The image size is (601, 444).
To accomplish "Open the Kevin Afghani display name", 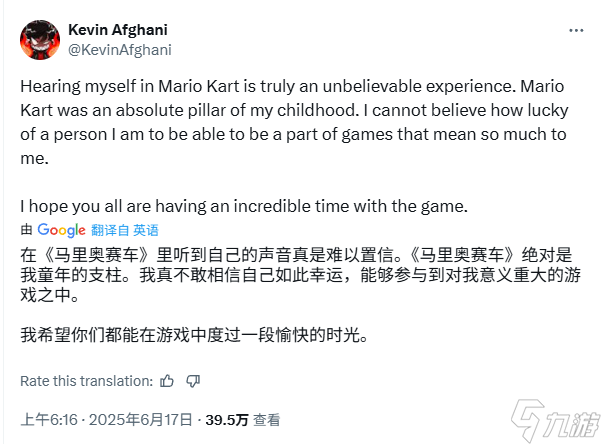I will pos(116,28).
